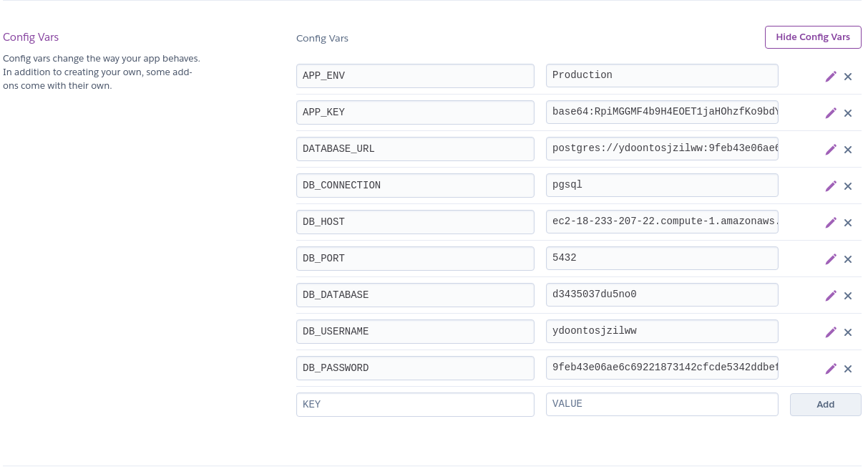Delete the APP_ENV config var
This screenshot has width=868, height=467.
(848, 77)
